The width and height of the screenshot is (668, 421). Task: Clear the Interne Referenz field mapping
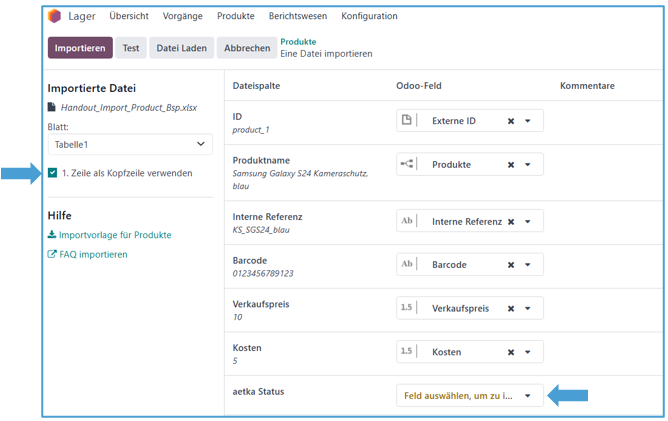[510, 222]
